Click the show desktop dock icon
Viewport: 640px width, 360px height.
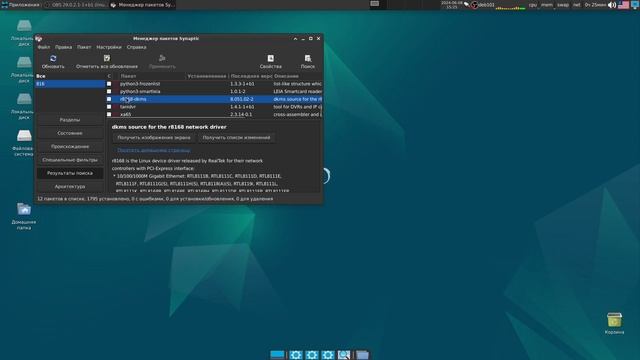[x=277, y=355]
